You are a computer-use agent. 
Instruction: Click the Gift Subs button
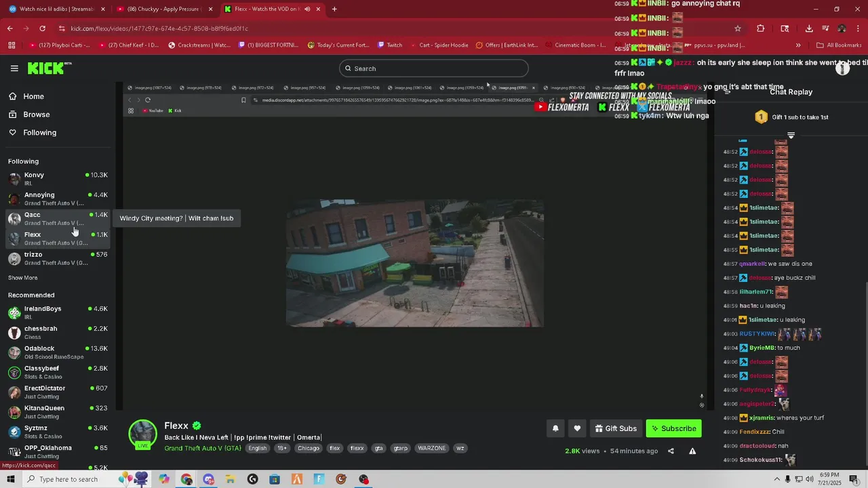click(615, 428)
